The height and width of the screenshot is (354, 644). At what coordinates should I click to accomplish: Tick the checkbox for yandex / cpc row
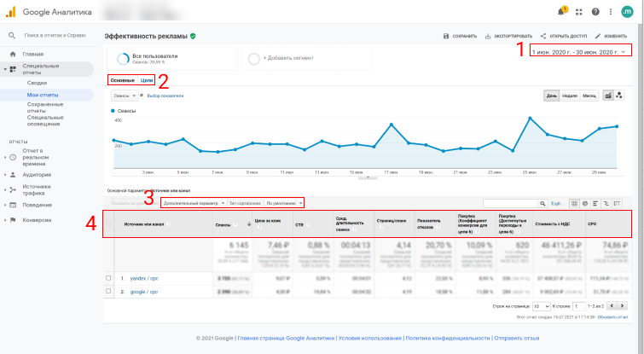[108, 278]
